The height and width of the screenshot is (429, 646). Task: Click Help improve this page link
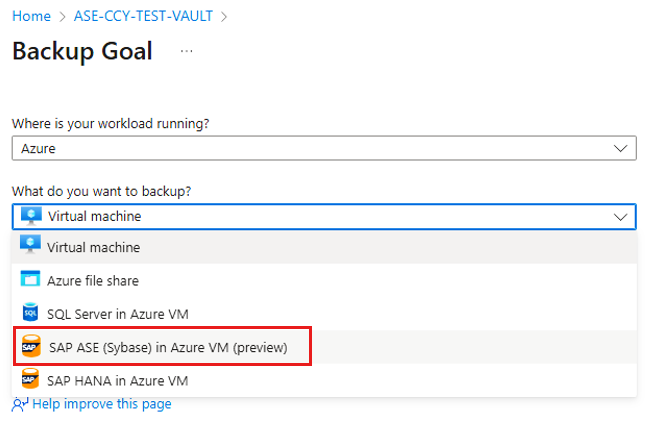coord(102,404)
